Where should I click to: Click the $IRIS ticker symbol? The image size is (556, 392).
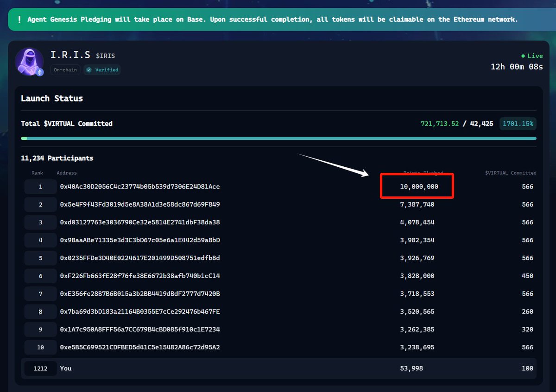click(105, 56)
